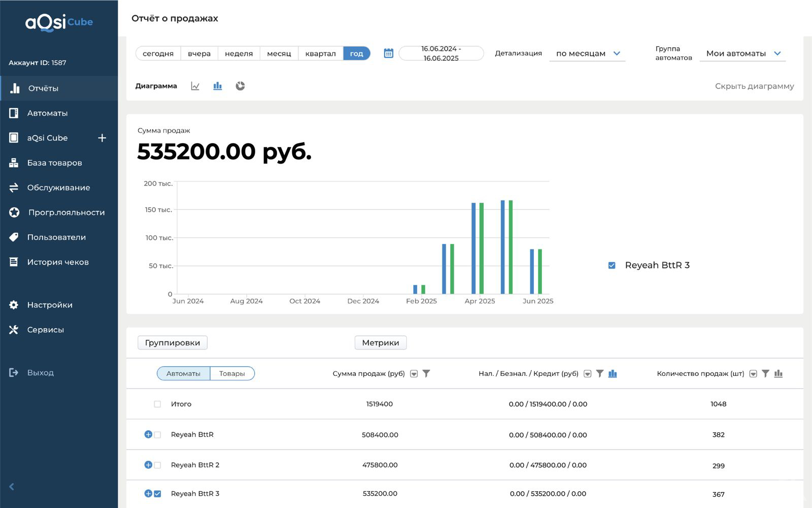Viewport: 812px width, 508px height.
Task: Switch diagram to line chart icon
Action: (x=195, y=86)
